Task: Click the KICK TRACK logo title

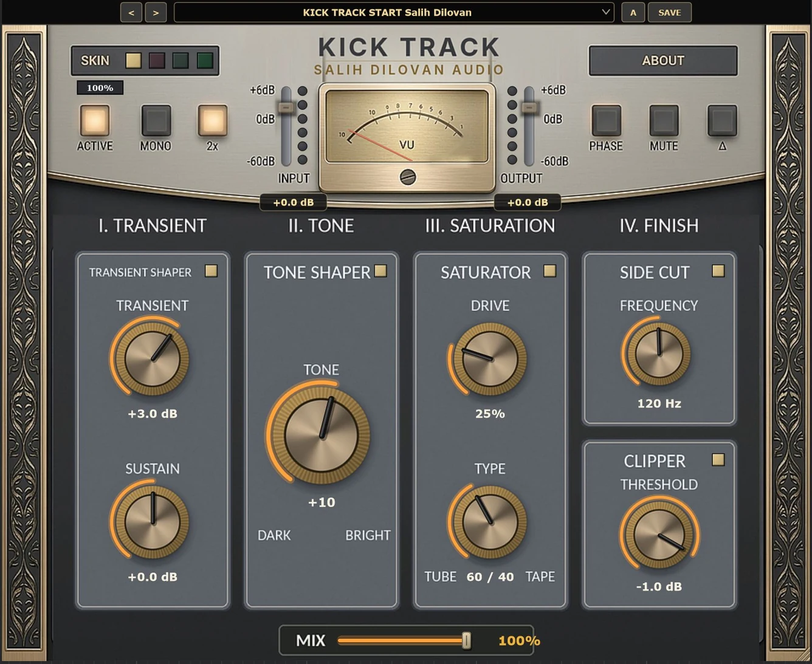Action: tap(408, 47)
